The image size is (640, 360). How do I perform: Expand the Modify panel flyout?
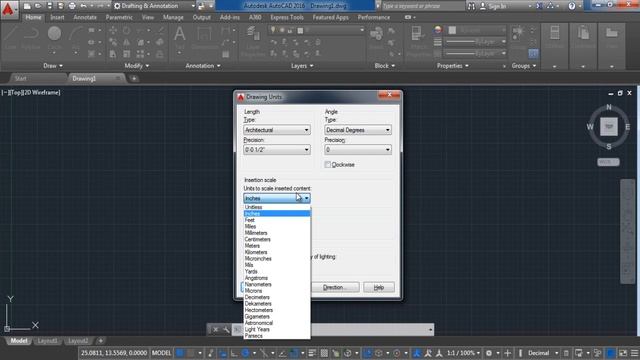[137, 66]
